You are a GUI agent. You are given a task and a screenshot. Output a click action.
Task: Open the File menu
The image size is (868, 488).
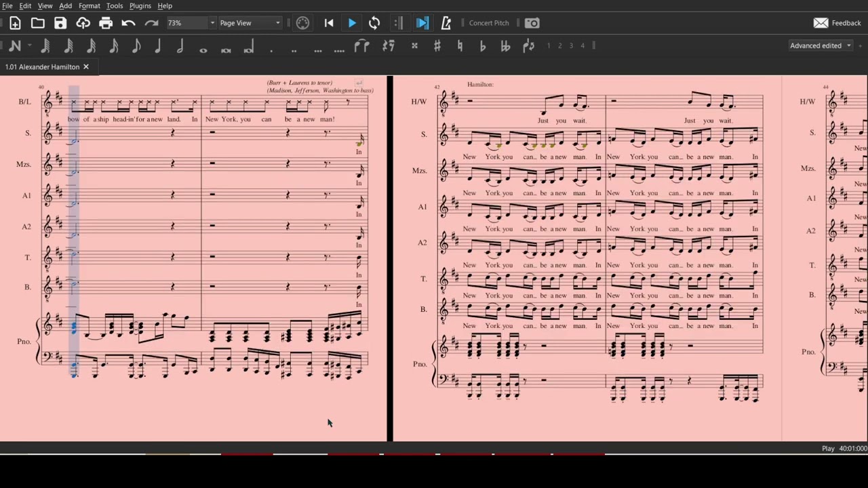click(x=7, y=6)
